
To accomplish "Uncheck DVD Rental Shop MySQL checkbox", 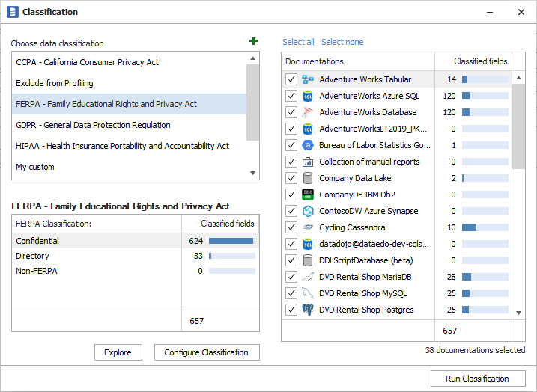I will click(x=291, y=293).
